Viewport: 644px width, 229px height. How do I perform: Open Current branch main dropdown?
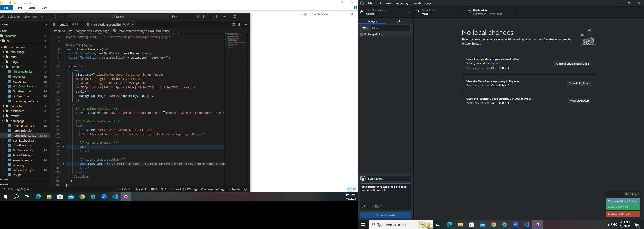pyautogui.click(x=439, y=12)
